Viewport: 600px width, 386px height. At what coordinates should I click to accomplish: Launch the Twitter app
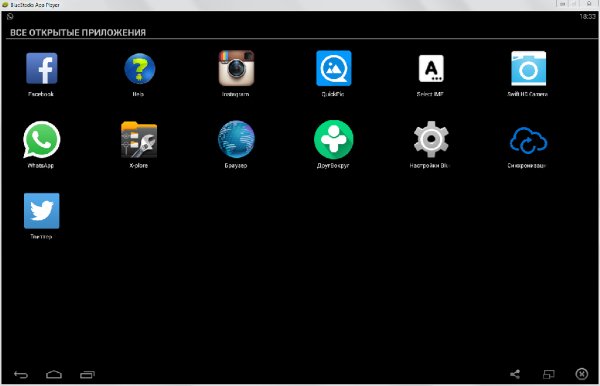[42, 211]
